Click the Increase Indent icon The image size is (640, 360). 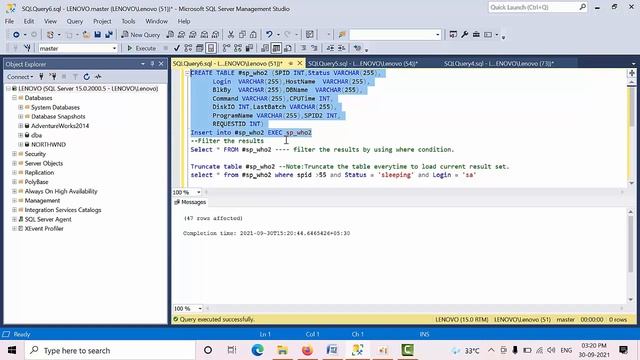tap(342, 48)
